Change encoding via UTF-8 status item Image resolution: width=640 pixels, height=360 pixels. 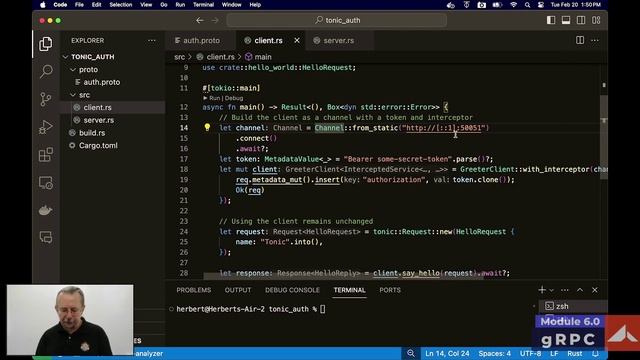coord(531,353)
